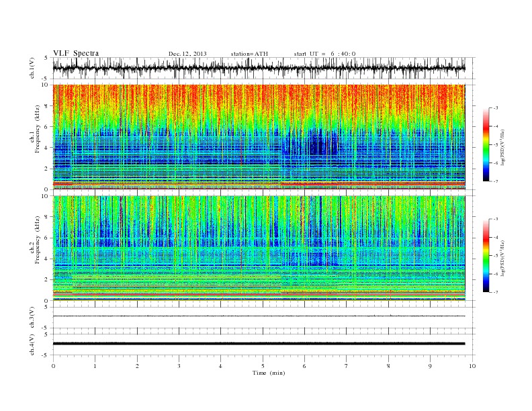Click the "5" time axis tick label
Image resolution: width=532 pixels, height=411 pixels.
pos(263,366)
